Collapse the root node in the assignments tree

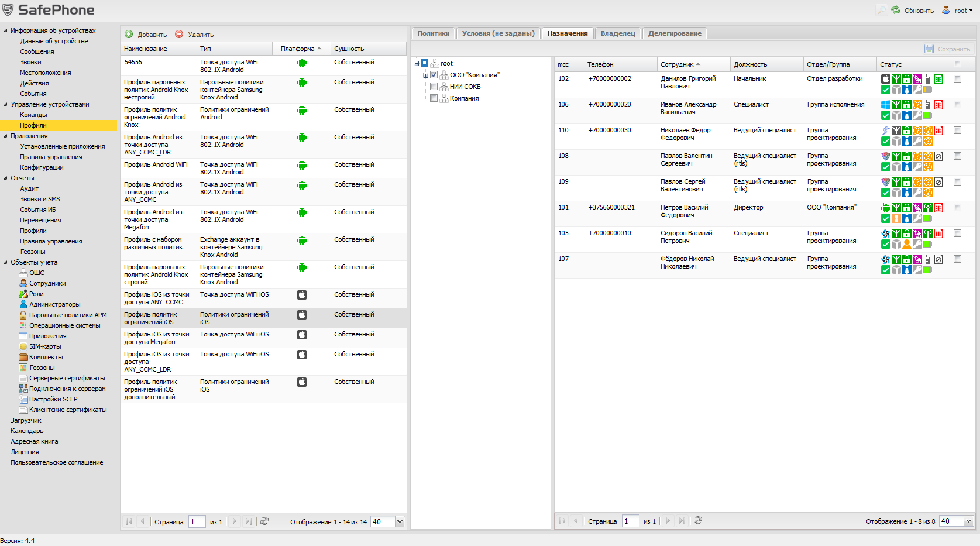pyautogui.click(x=417, y=63)
